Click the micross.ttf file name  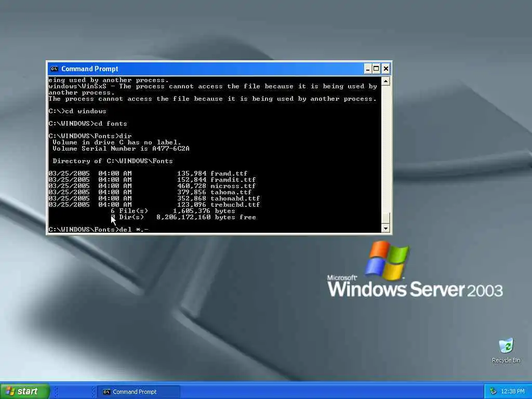pos(233,186)
